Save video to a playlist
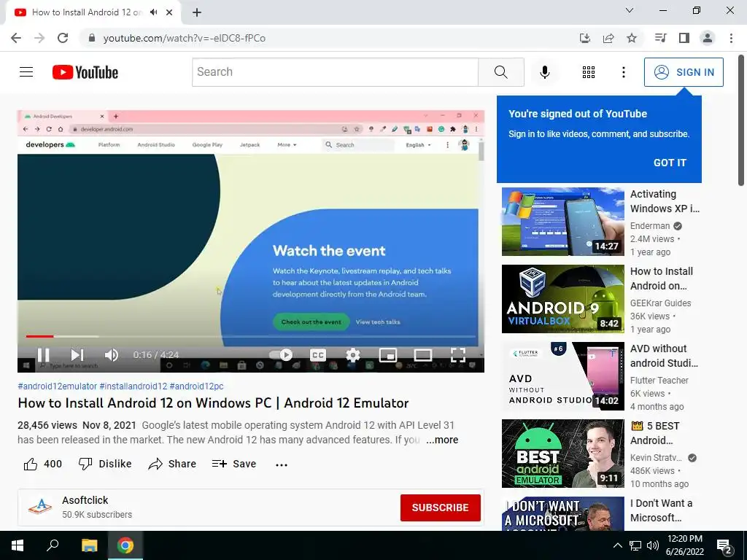 [x=234, y=464]
